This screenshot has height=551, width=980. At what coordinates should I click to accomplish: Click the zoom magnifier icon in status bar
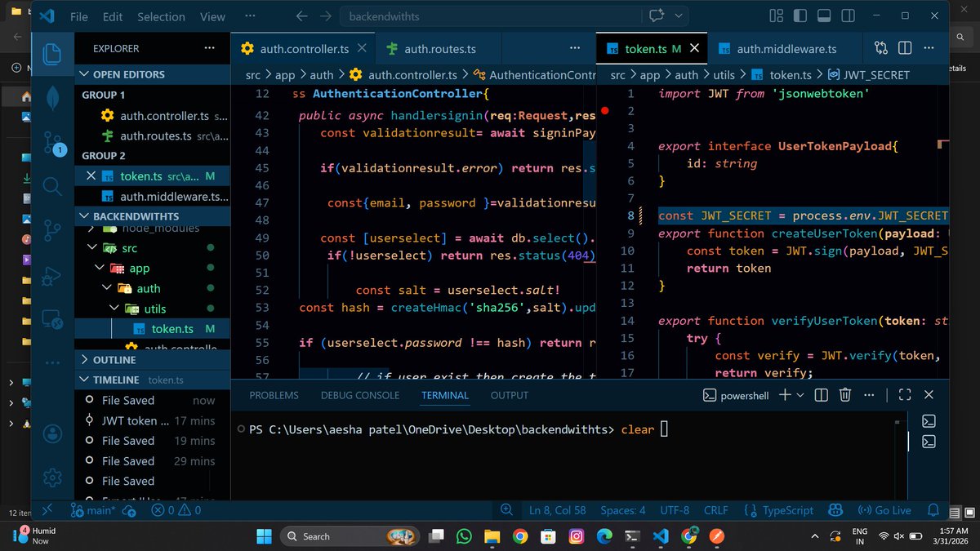[x=508, y=510]
